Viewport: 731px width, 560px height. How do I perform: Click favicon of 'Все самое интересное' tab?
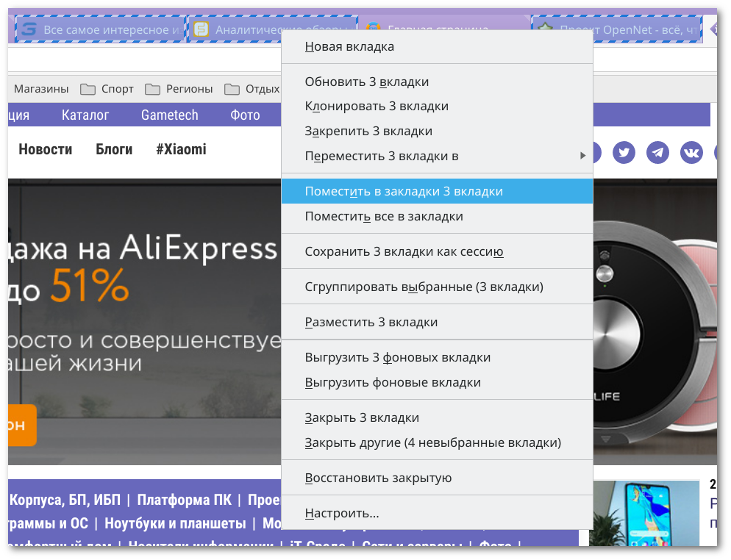point(29,29)
